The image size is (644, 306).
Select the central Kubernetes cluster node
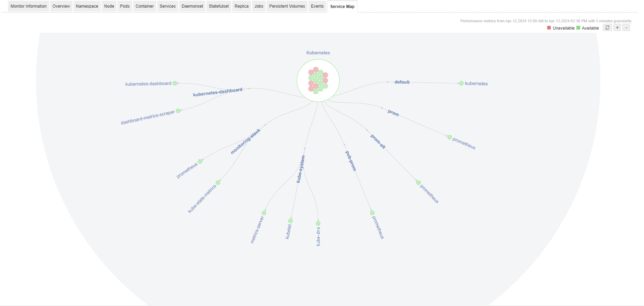point(318,80)
